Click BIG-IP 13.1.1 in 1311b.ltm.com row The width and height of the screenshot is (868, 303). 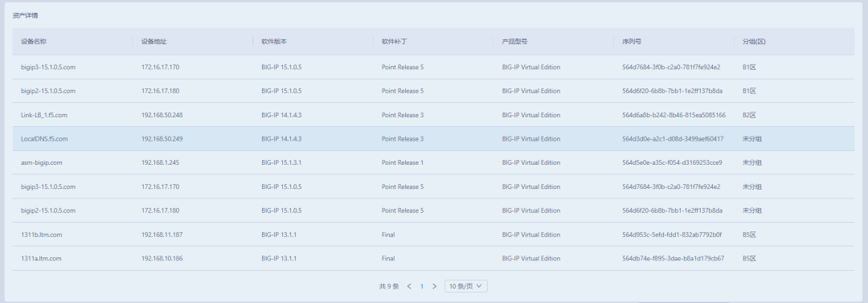tap(280, 235)
